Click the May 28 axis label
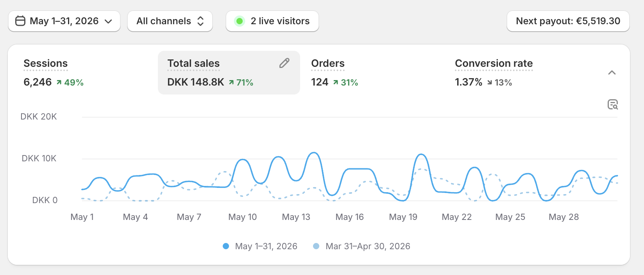The width and height of the screenshot is (644, 275). 564,217
